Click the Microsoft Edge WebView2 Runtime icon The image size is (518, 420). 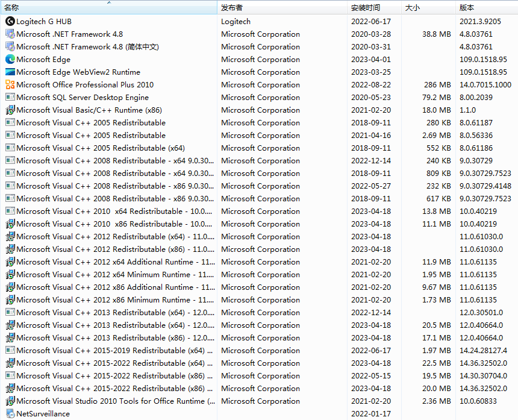tap(10, 72)
